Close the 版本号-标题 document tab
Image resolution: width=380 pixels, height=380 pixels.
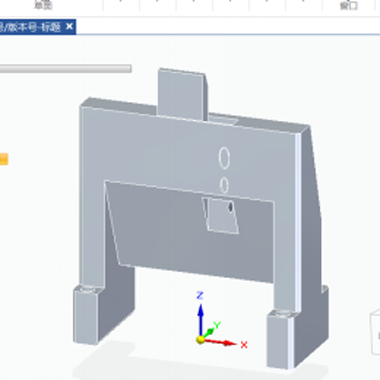69,26
